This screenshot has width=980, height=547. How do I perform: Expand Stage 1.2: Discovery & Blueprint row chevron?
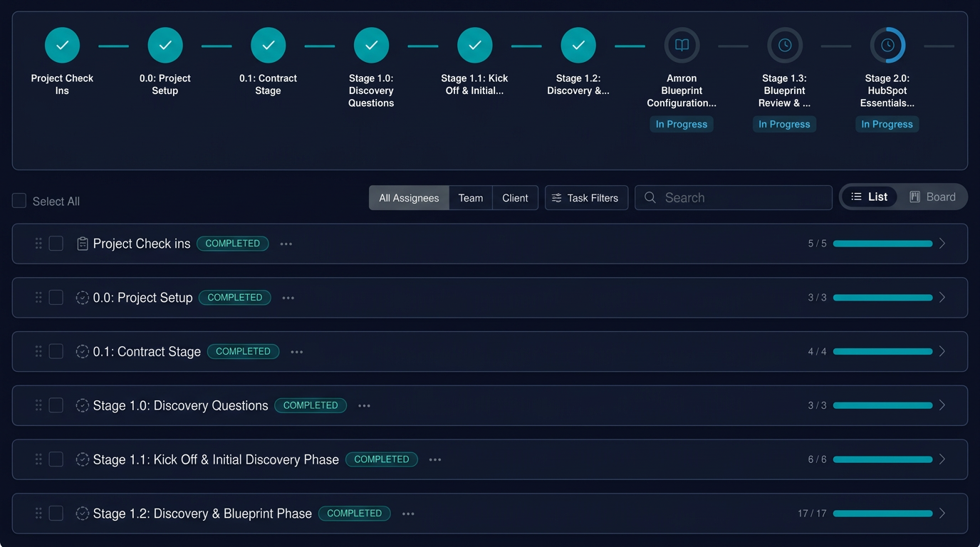(942, 514)
